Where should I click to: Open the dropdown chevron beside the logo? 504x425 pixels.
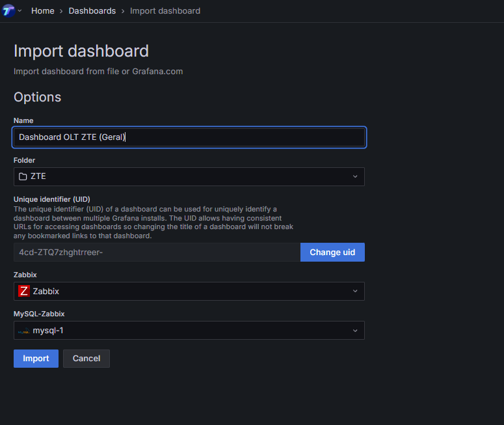[x=20, y=10]
